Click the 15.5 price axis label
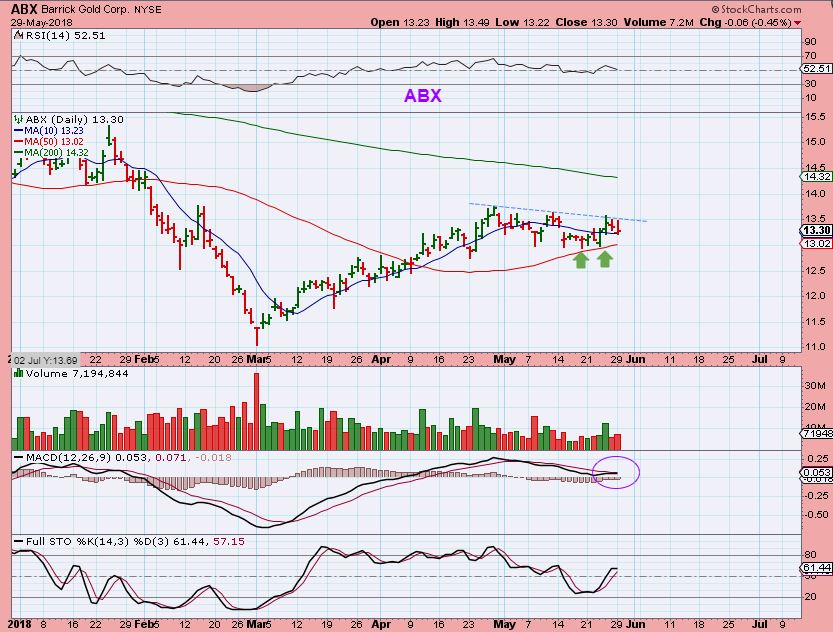This screenshot has width=833, height=632. click(x=814, y=116)
